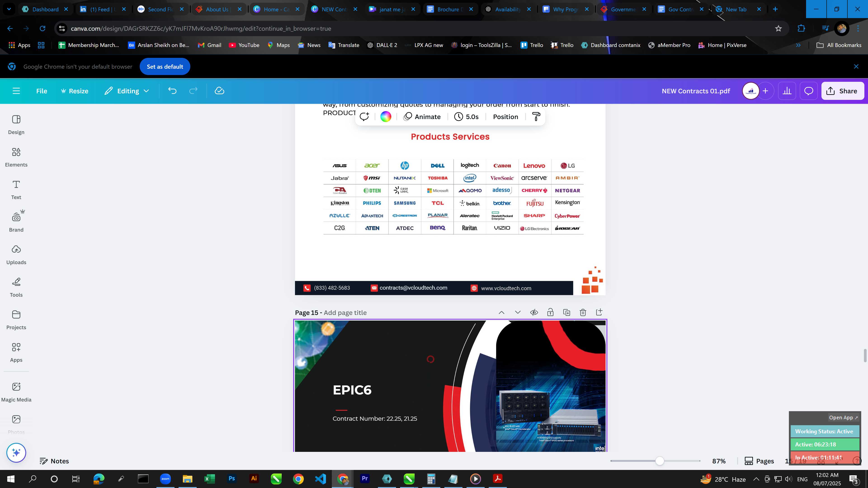Dismiss the default browser notification bar
The width and height of the screenshot is (868, 488).
coord(856,67)
